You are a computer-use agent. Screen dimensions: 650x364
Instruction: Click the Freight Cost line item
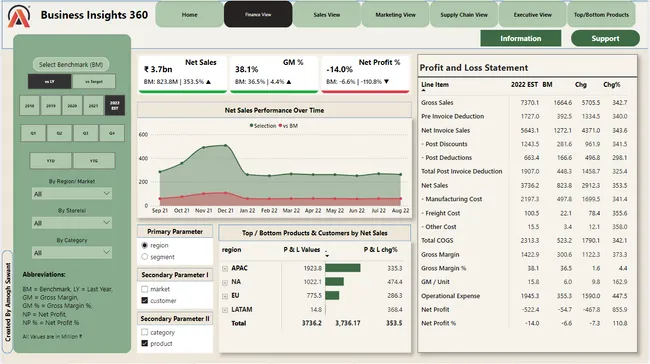(442, 213)
